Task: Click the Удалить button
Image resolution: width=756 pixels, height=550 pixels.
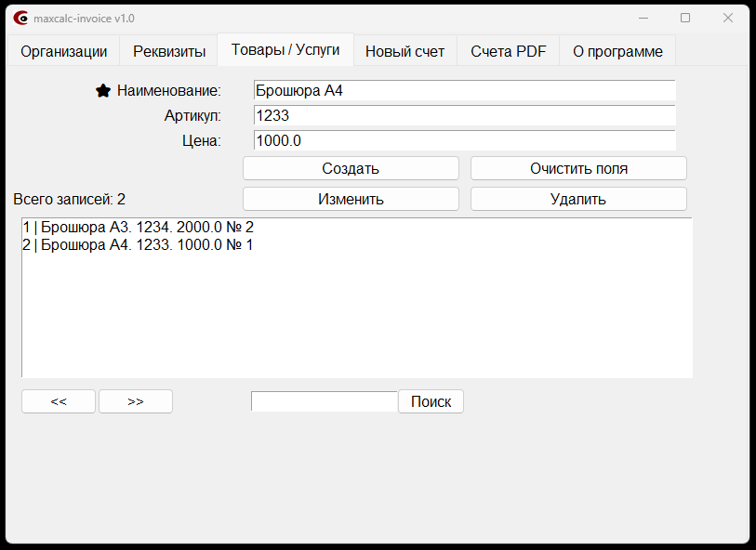Action: coord(578,200)
